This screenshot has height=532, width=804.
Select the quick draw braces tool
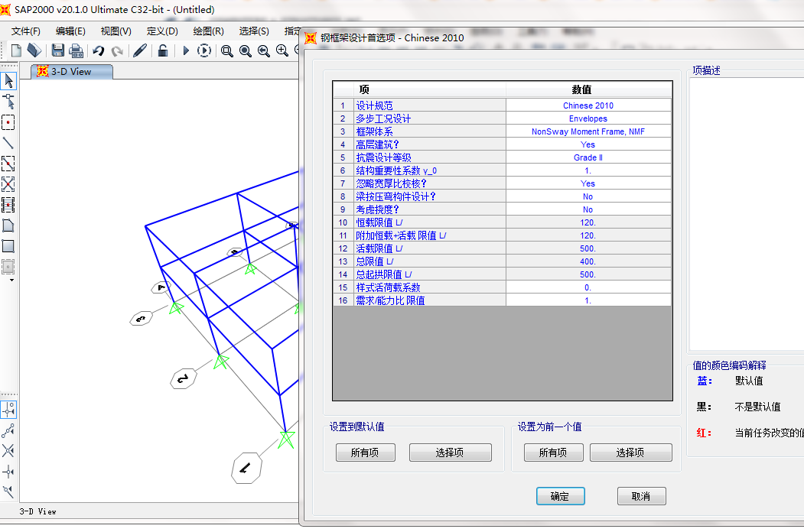coord(8,184)
